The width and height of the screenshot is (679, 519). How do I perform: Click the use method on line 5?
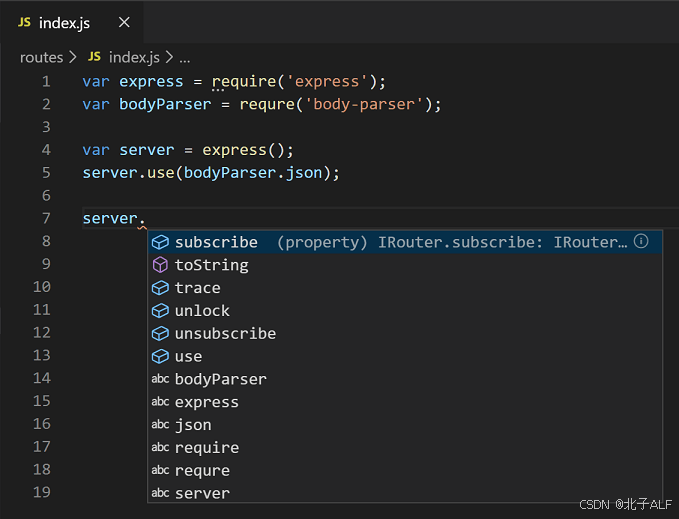pos(161,173)
